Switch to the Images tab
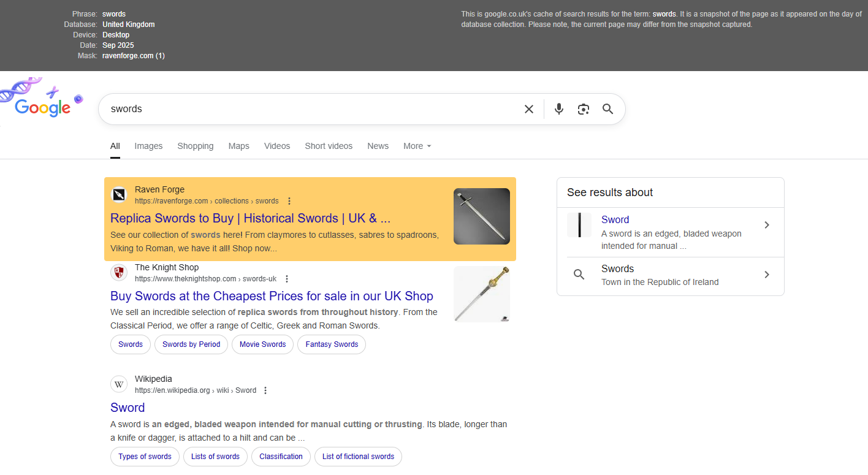Image resolution: width=868 pixels, height=475 pixels. tap(148, 146)
